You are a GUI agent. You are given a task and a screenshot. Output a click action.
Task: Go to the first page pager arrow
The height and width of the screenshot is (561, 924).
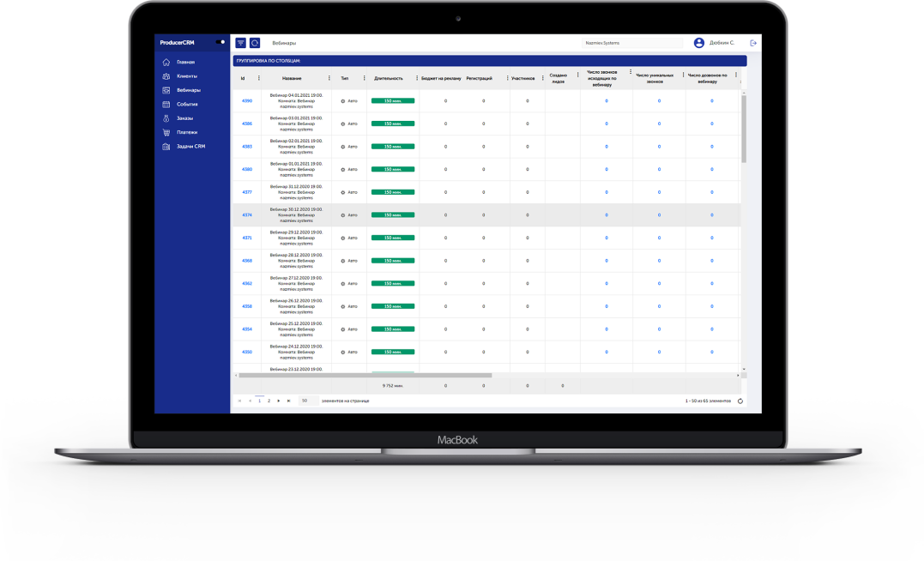pyautogui.click(x=239, y=401)
